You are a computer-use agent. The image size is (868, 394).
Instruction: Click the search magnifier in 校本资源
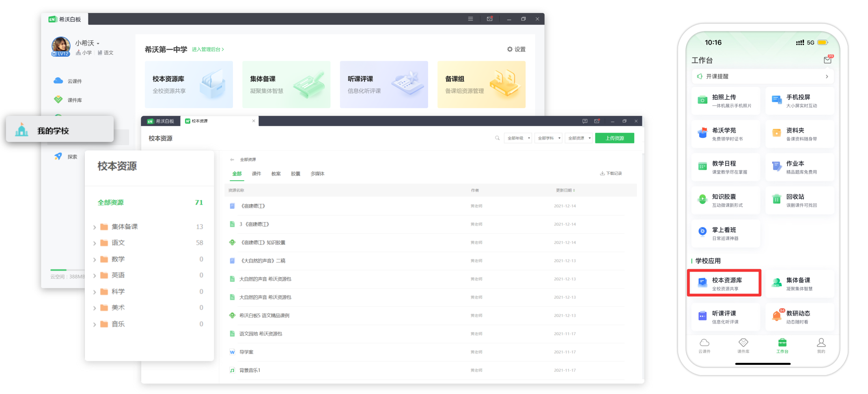[x=497, y=138]
